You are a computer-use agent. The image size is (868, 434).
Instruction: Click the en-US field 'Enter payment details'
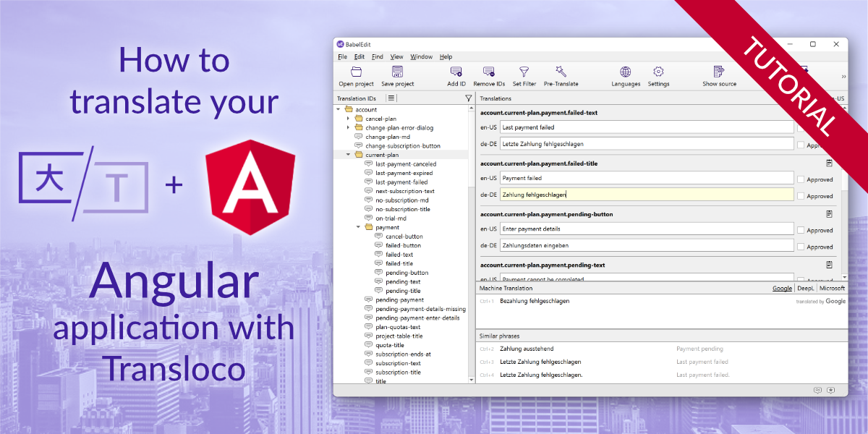pyautogui.click(x=647, y=229)
